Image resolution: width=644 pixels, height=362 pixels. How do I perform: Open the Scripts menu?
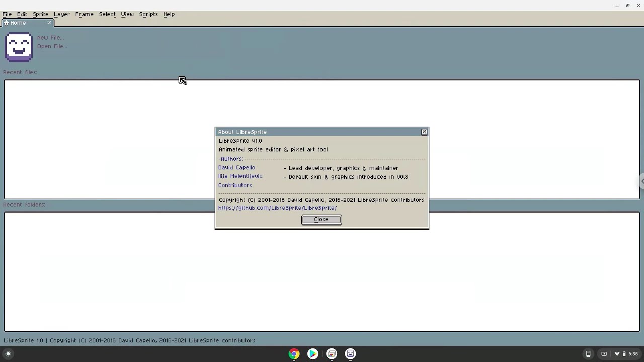[148, 14]
